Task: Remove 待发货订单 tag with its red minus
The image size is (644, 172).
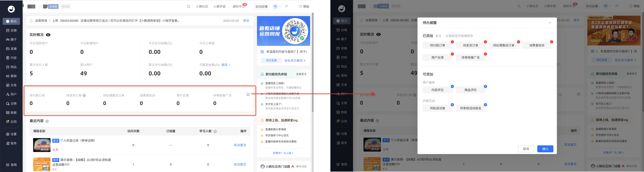Action: (x=485, y=42)
